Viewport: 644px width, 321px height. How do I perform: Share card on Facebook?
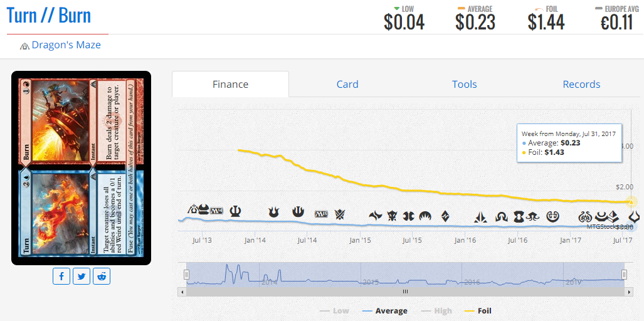click(61, 276)
